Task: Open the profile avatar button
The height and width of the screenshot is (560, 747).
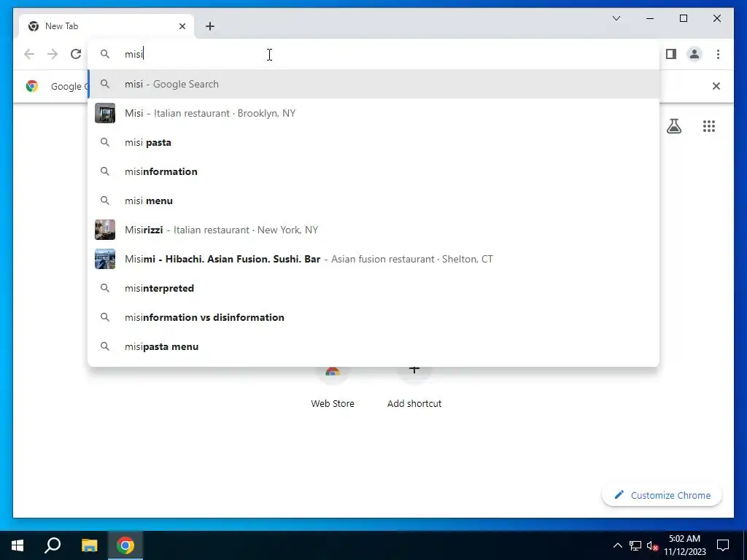Action: point(694,54)
